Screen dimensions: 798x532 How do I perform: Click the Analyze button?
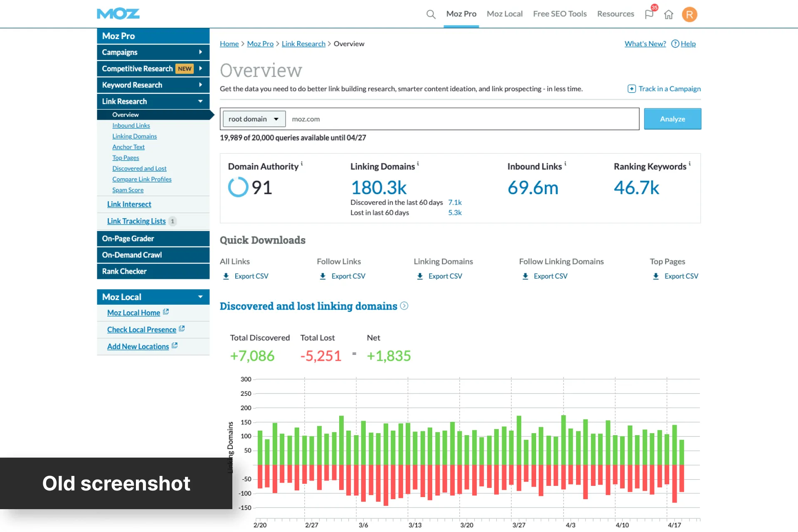click(x=672, y=119)
